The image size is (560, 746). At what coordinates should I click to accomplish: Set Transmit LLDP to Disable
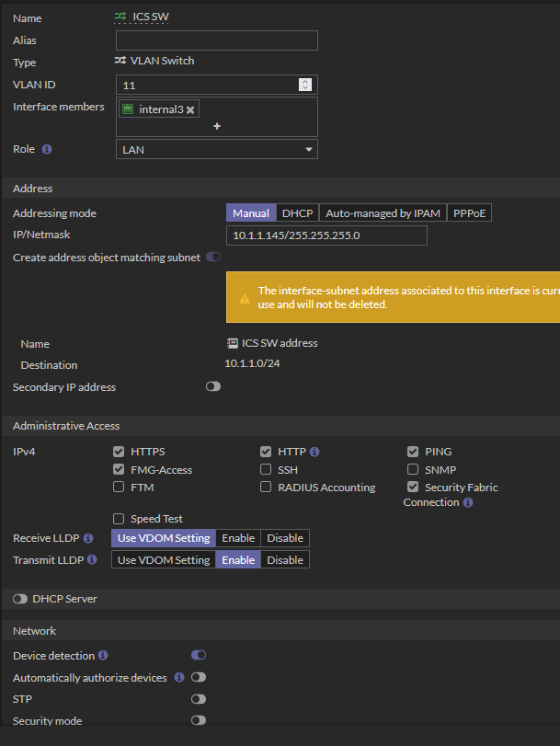pos(285,560)
